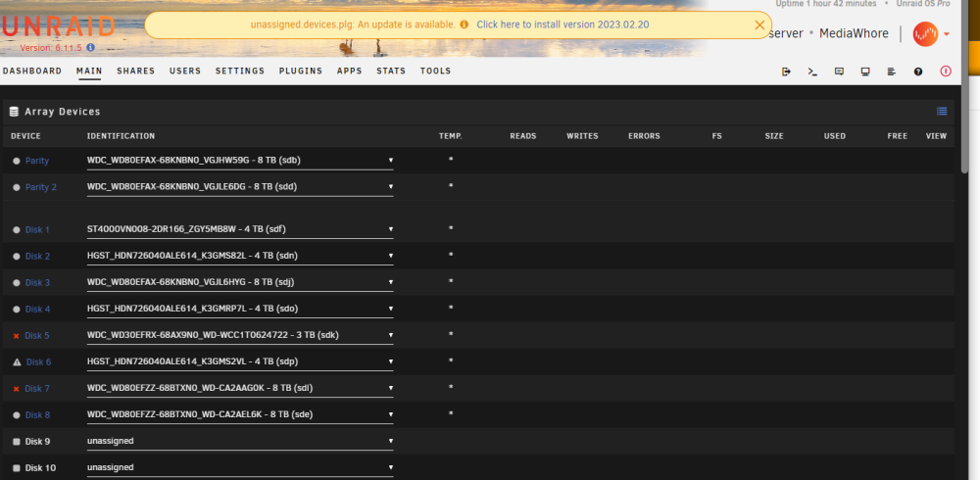Click Disk 10 grey square status icon
This screenshot has height=480, width=980.
(x=17, y=468)
